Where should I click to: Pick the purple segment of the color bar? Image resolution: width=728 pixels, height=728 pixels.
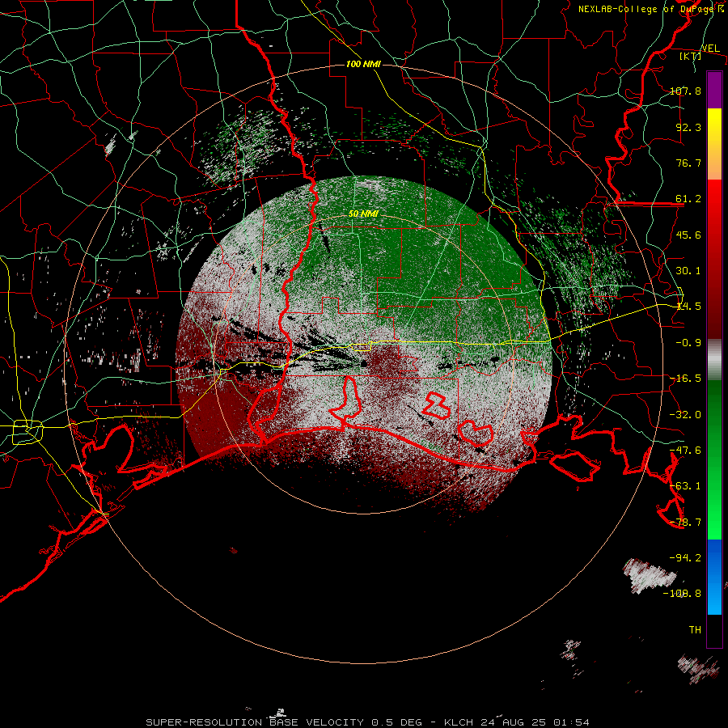pos(714,91)
